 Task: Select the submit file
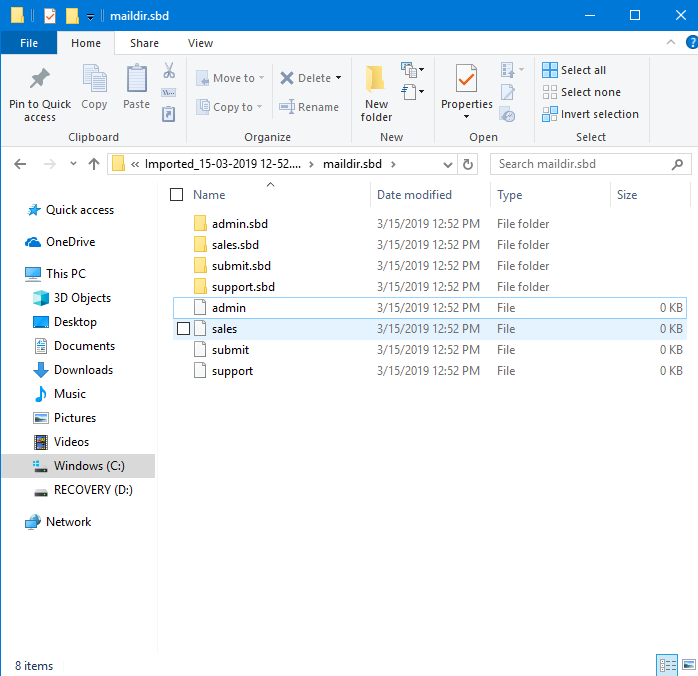tap(230, 350)
